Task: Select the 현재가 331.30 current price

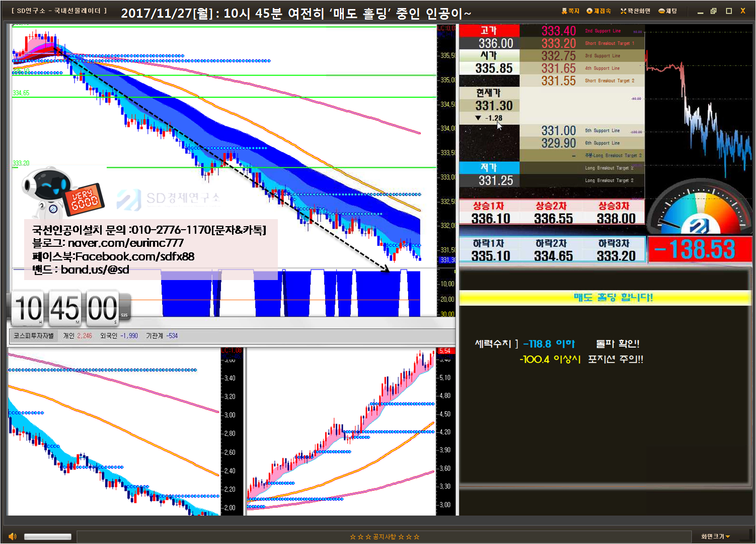Action: 489,99
